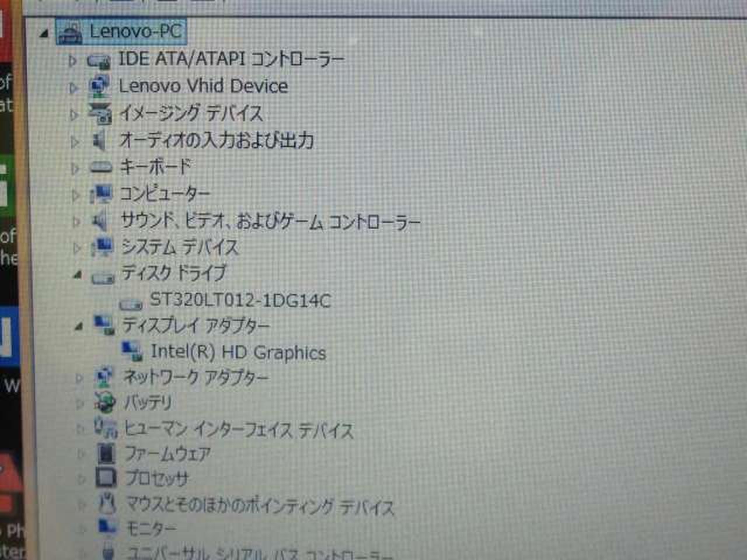
Task: Click the ST320LT012 disk drive icon
Action: click(131, 303)
